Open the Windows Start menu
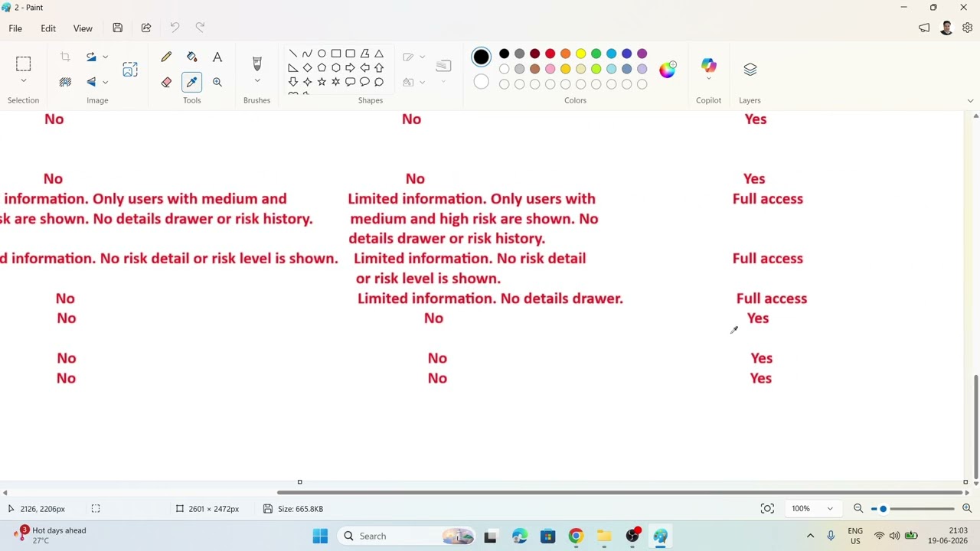 pyautogui.click(x=320, y=536)
